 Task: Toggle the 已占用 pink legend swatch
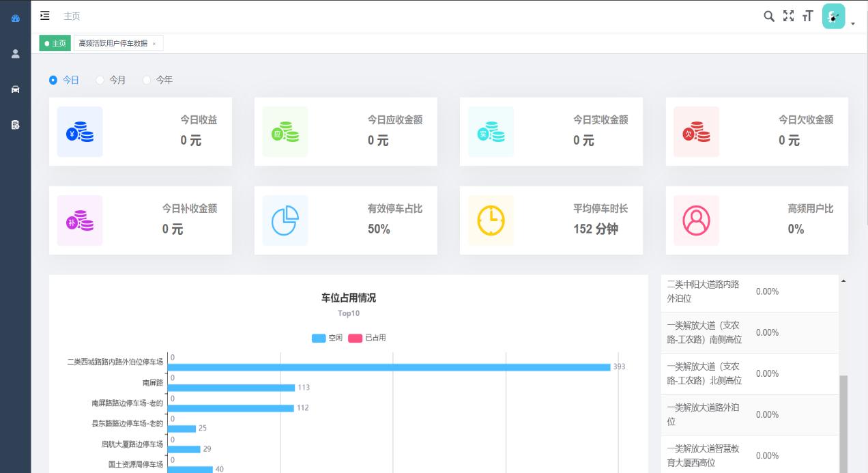[x=355, y=338]
